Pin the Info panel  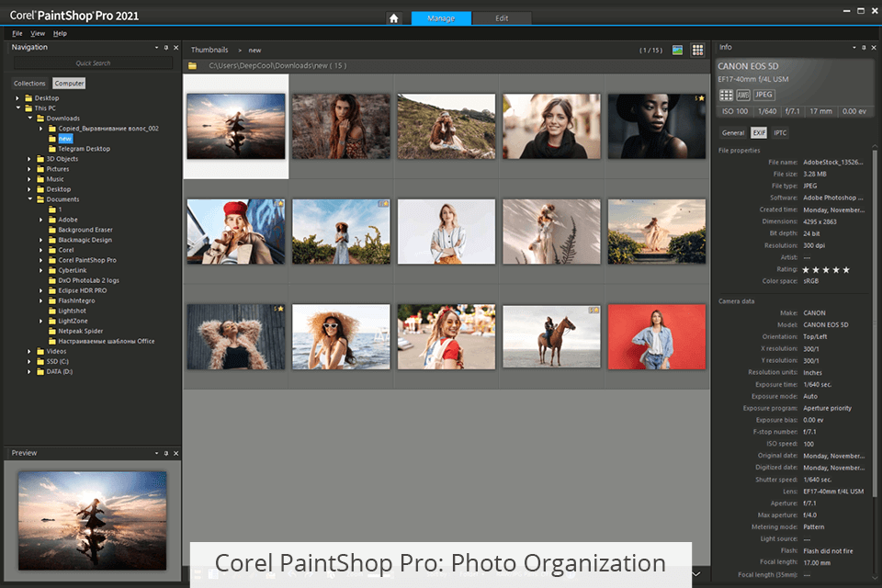pos(865,47)
